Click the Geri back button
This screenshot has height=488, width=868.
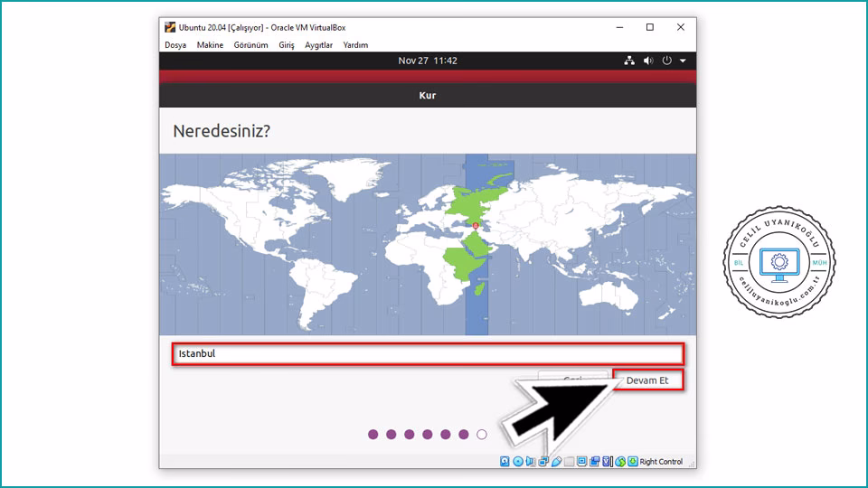tap(572, 380)
